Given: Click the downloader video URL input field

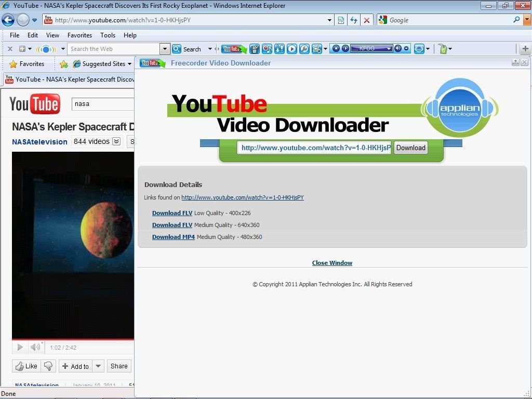Looking at the screenshot, I should point(314,148).
